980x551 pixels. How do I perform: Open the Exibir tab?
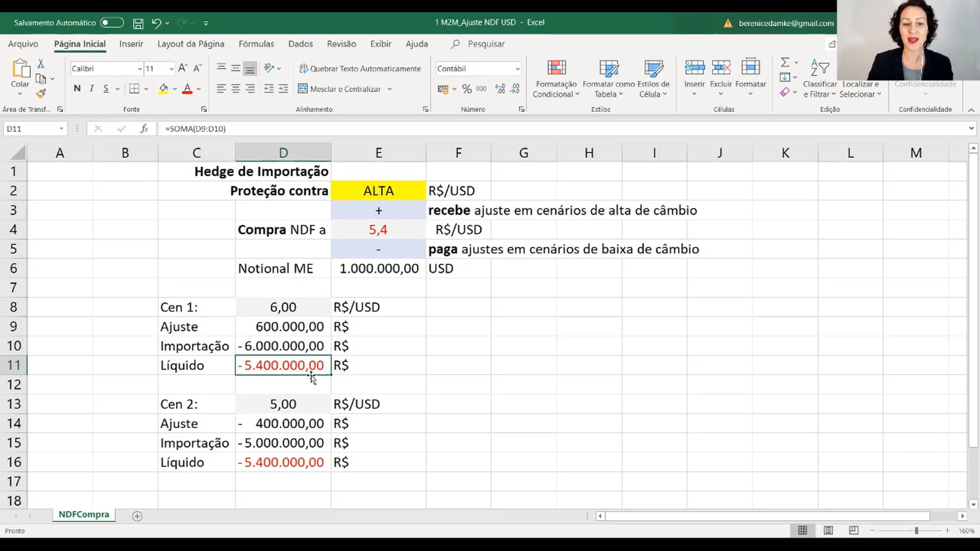coord(381,44)
